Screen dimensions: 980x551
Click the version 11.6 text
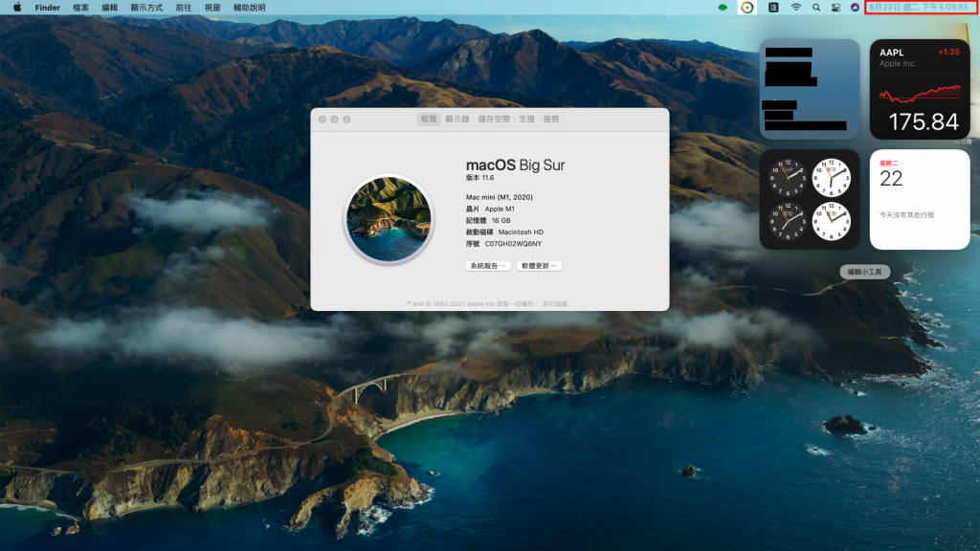click(x=480, y=177)
